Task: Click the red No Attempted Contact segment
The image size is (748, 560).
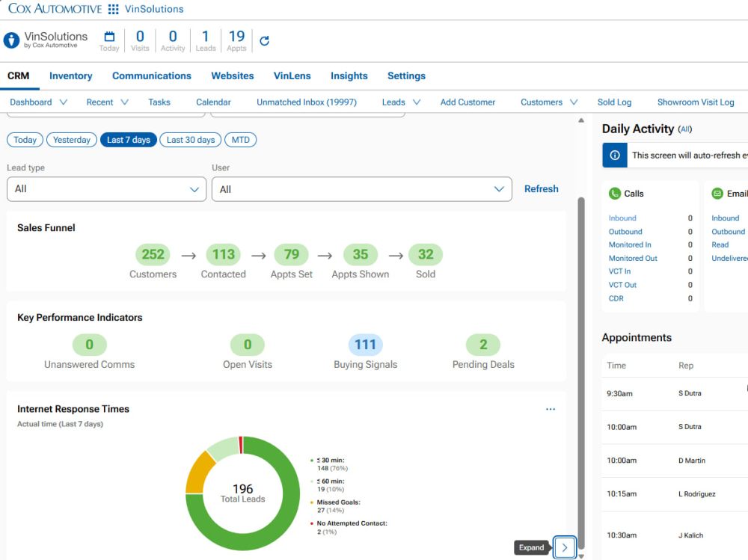Action: tap(241, 445)
